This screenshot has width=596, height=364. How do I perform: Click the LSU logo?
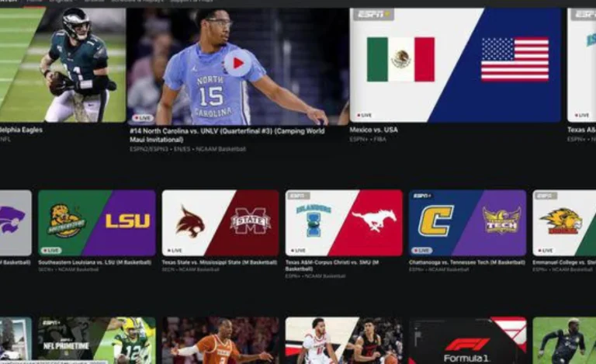pyautogui.click(x=127, y=220)
